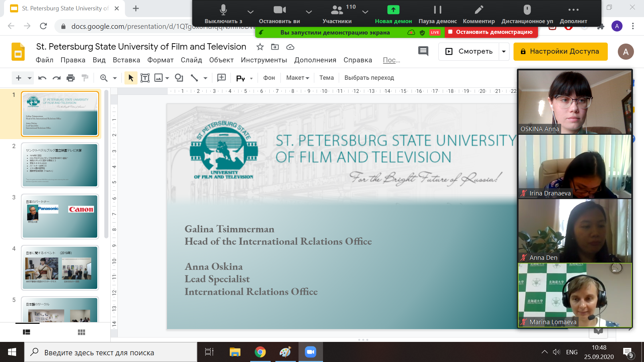Click the Настройки Доступа button
This screenshot has height=362, width=644.
point(560,52)
